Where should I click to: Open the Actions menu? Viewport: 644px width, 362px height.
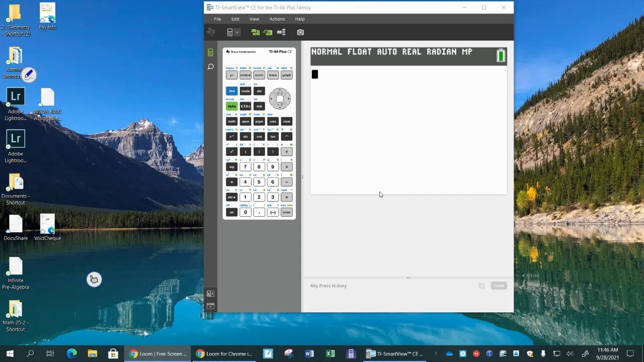277,19
